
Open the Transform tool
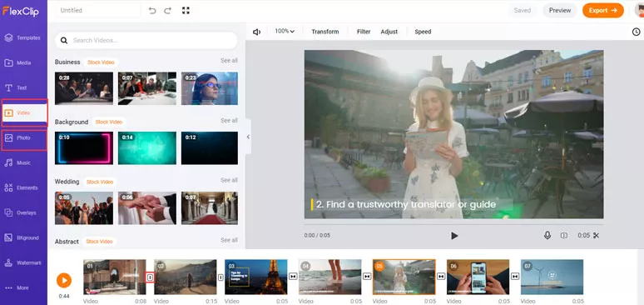[x=324, y=32]
